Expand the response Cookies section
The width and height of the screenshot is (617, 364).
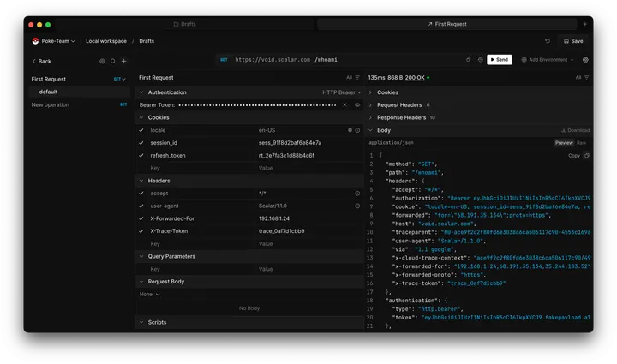[370, 92]
